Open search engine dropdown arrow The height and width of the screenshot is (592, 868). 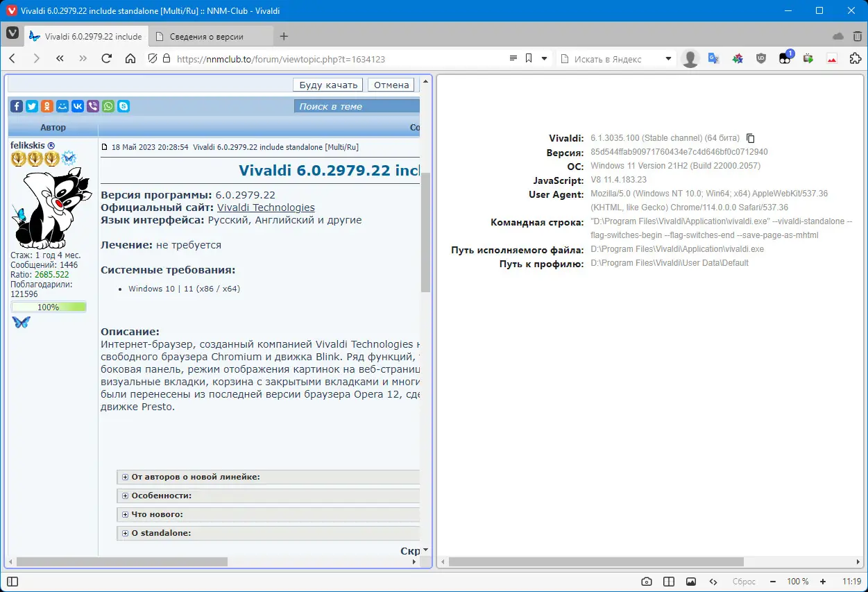pos(669,59)
